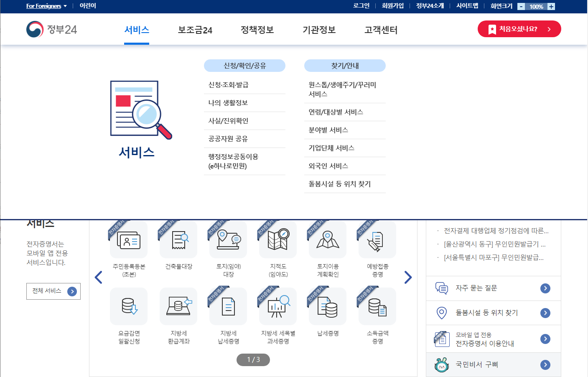Image resolution: width=588 pixels, height=377 pixels.
Task: Open the 토지이용계획확인 service icon
Action: click(328, 240)
